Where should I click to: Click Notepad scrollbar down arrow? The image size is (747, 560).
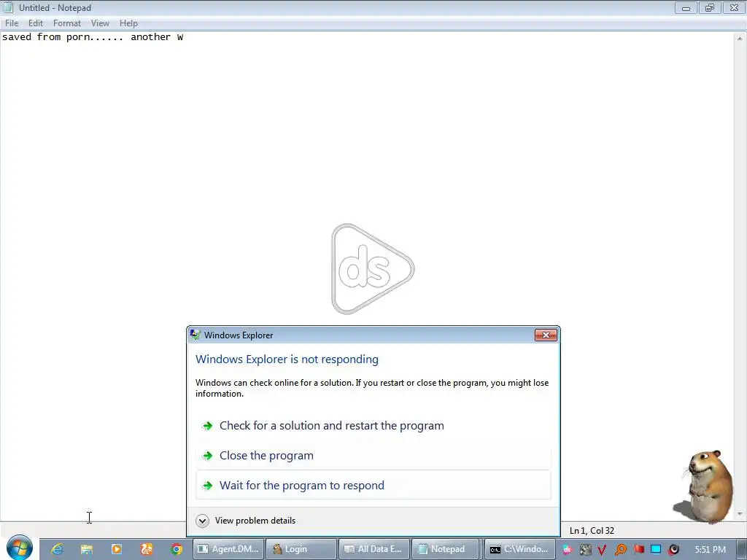[x=740, y=514]
